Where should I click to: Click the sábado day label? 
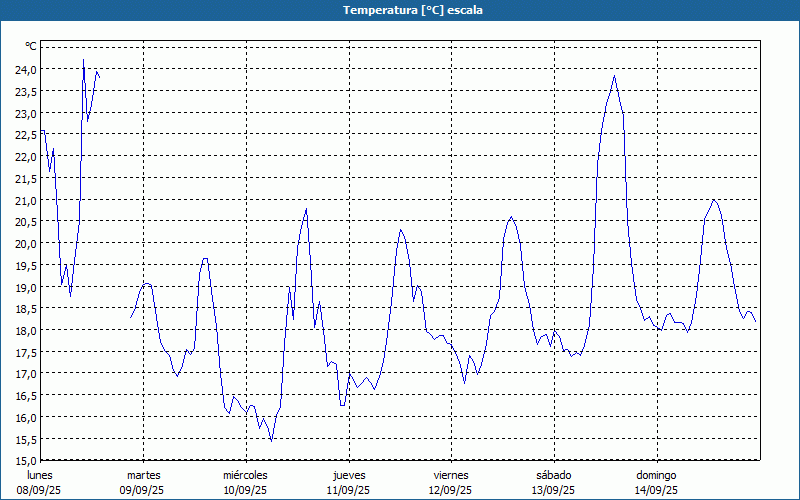[553, 475]
